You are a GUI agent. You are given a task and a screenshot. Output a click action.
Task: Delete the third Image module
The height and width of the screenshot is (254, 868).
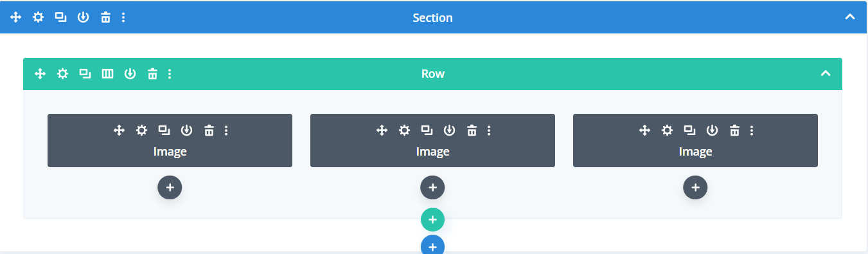click(x=734, y=131)
